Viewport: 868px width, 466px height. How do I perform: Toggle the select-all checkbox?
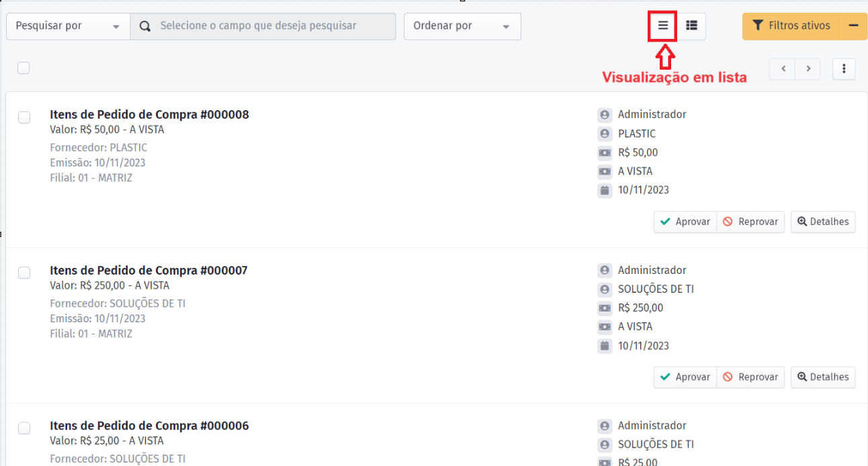click(x=24, y=68)
